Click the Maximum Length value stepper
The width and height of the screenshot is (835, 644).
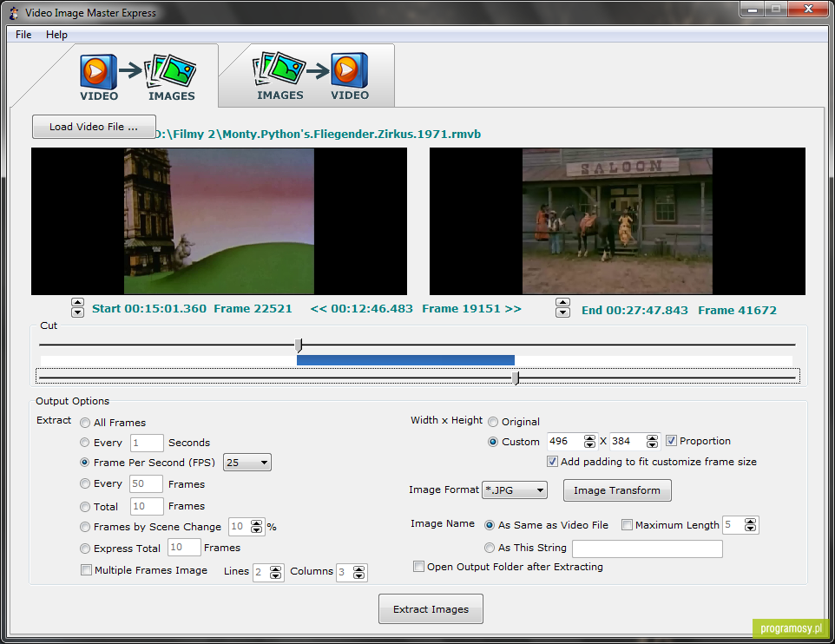pos(750,525)
